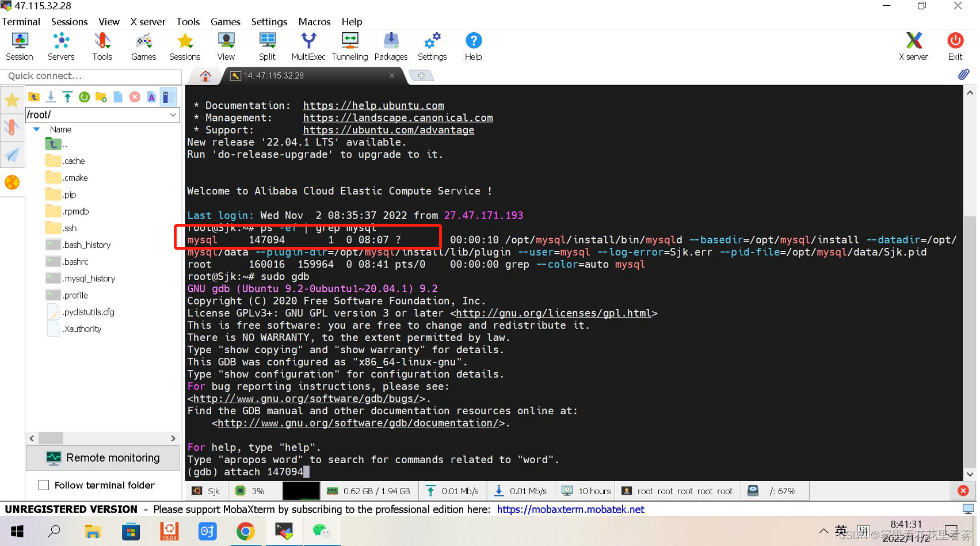Open the ubuntu.com/advantage link

[388, 130]
